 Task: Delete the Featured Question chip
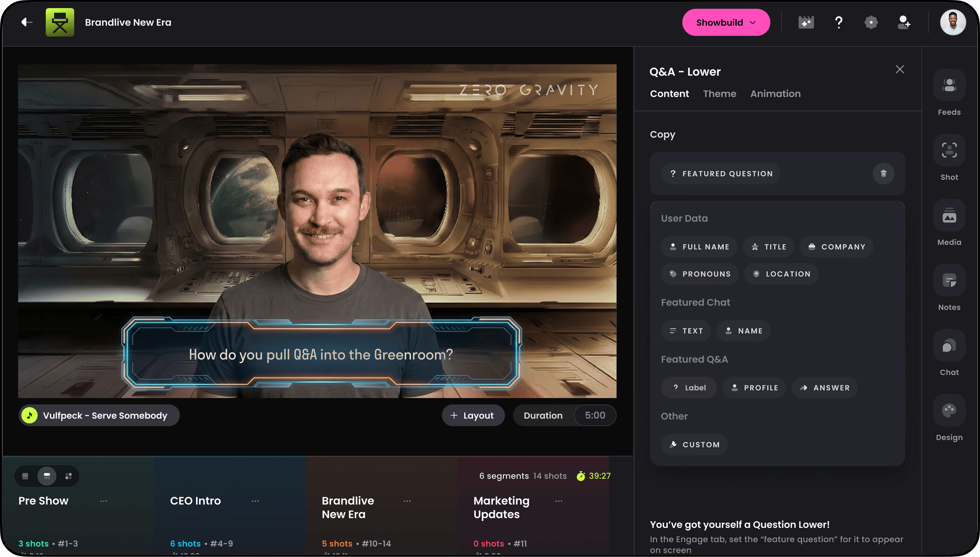coord(883,174)
